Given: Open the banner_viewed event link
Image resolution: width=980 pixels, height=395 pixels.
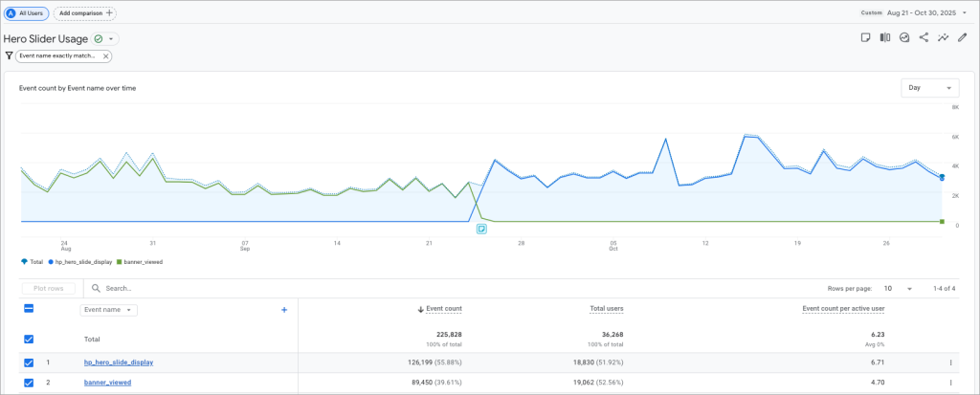Looking at the screenshot, I should tap(107, 383).
